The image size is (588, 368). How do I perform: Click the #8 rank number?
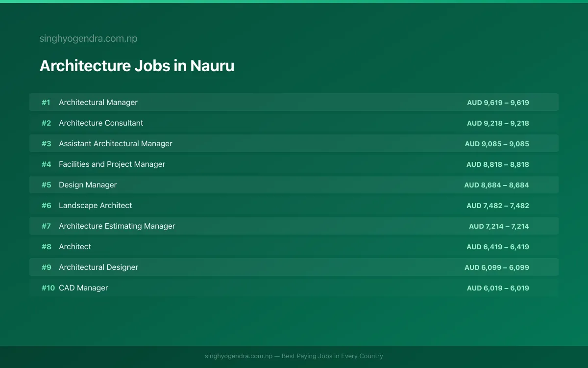[x=46, y=247]
